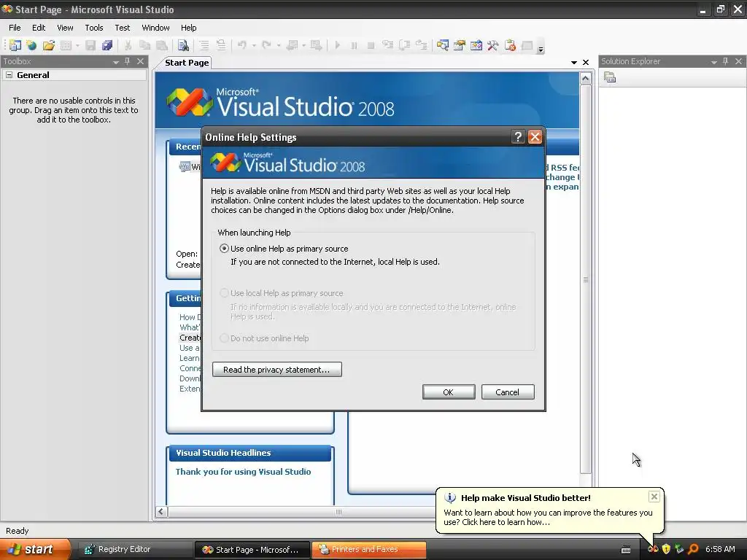Click the keyboard icon on taskbar
The width and height of the screenshot is (747, 560).
click(626, 550)
